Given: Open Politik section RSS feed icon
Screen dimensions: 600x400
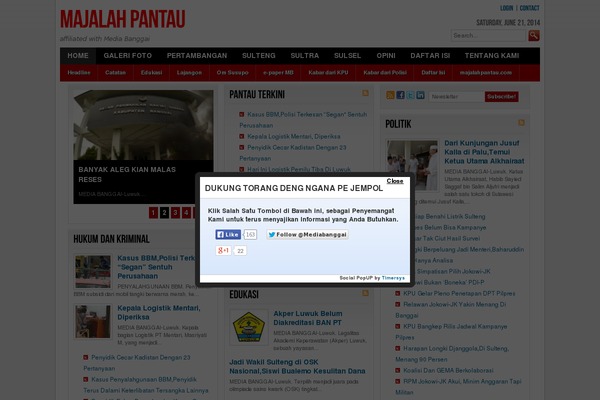Looking at the screenshot, I should click(x=521, y=122).
